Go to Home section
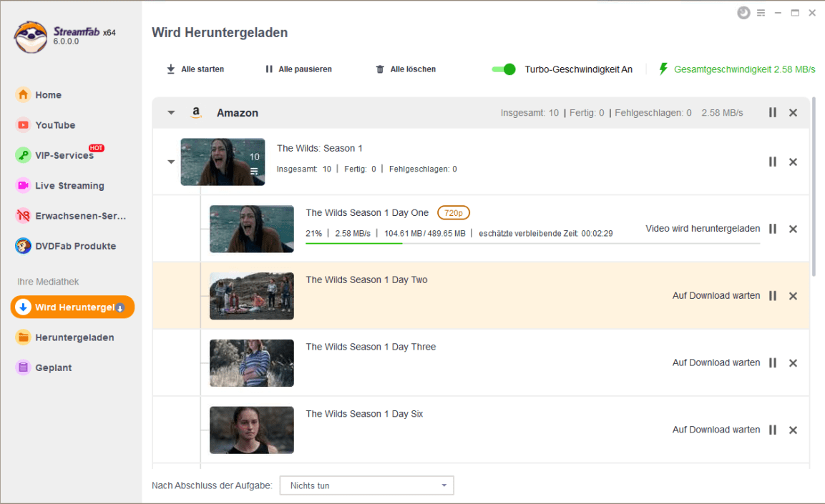 coord(49,94)
